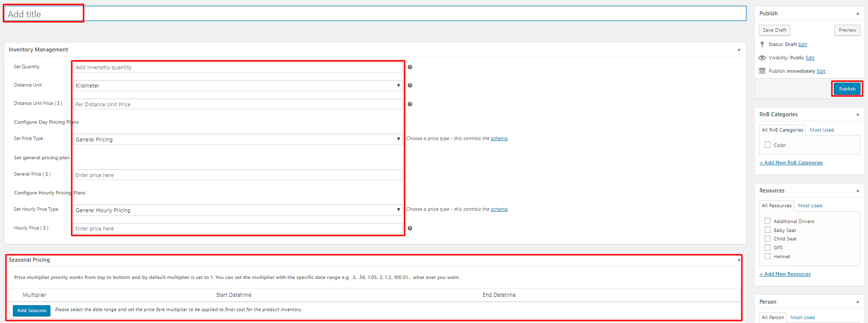The height and width of the screenshot is (323, 868).
Task: Click help icon next to Hourly Price field
Action: point(410,229)
